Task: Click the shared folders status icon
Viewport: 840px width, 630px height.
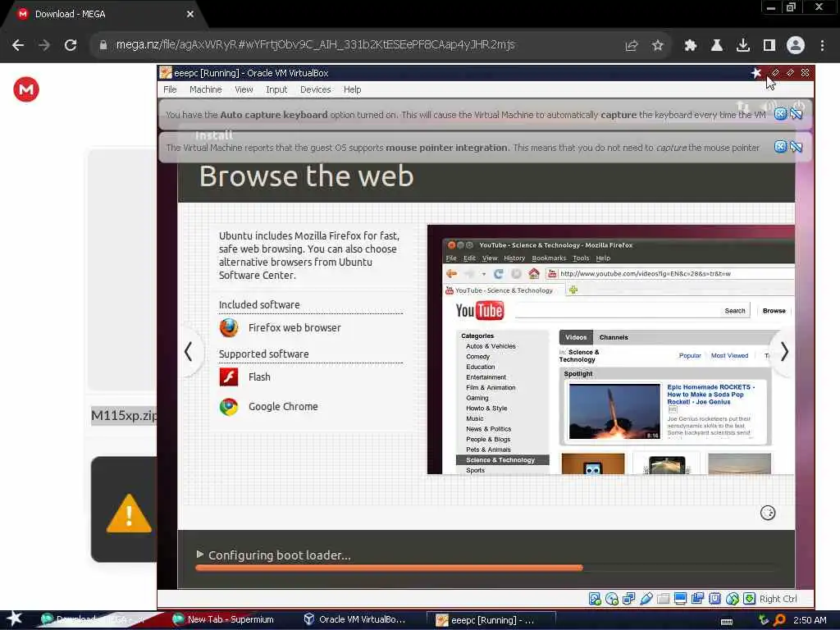Action: 663,599
